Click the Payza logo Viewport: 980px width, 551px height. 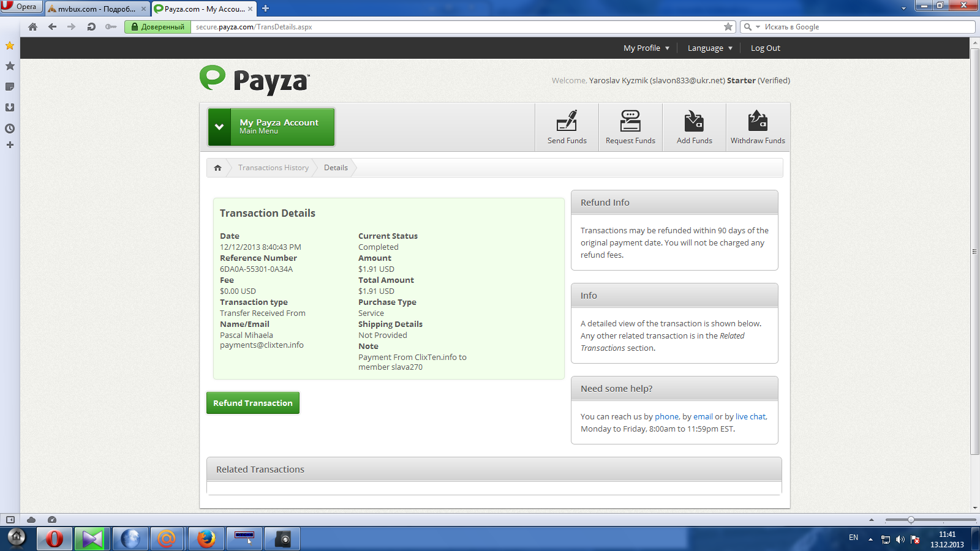(255, 80)
